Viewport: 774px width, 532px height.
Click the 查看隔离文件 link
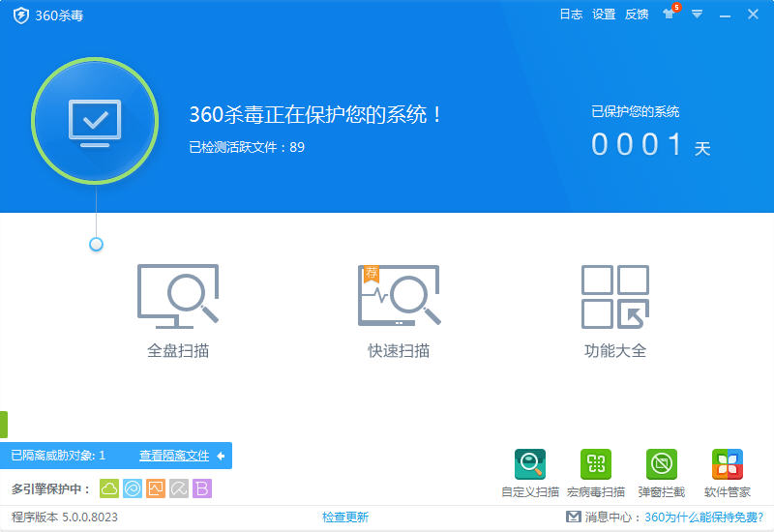point(174,456)
